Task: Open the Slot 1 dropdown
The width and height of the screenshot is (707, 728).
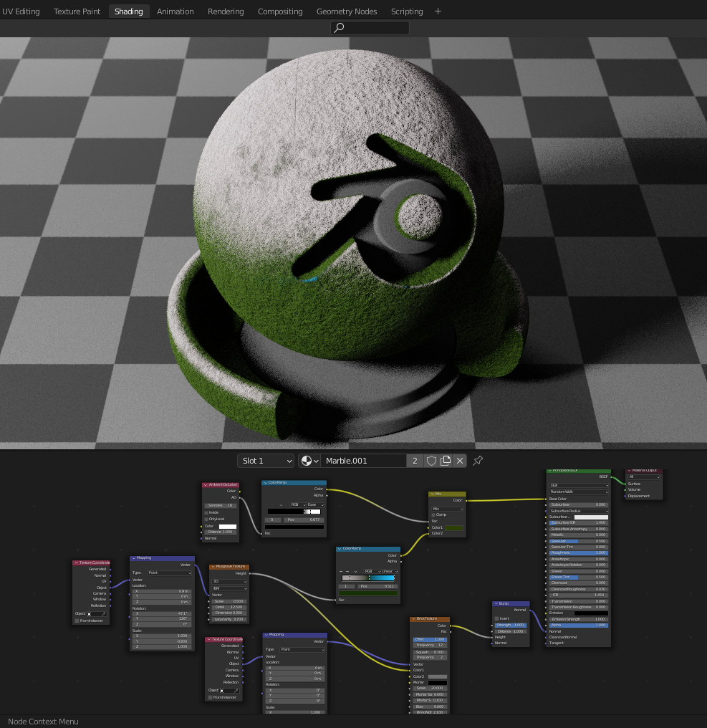Action: 266,461
